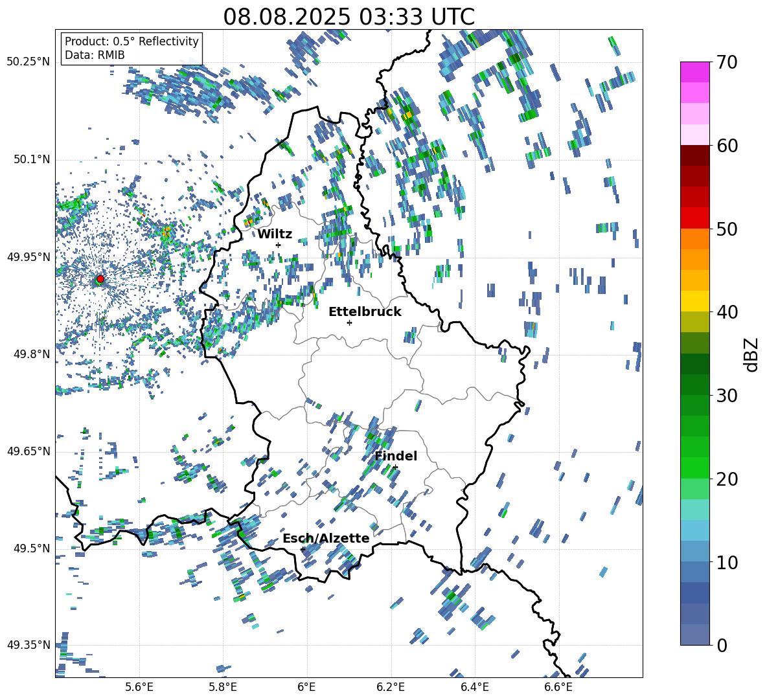Click the 49.8°N latitude tick label
The width and height of the screenshot is (767, 700).
pos(31,354)
